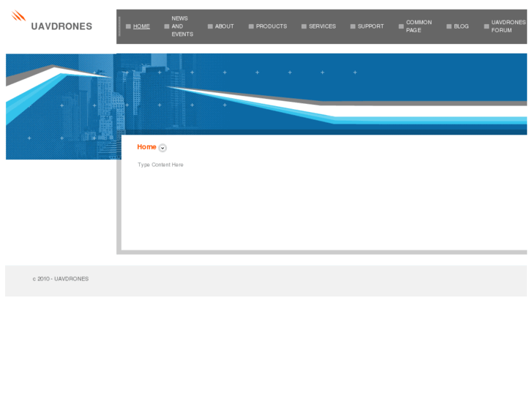Click the 2010 - UAVDRONES copyright text

[61, 279]
